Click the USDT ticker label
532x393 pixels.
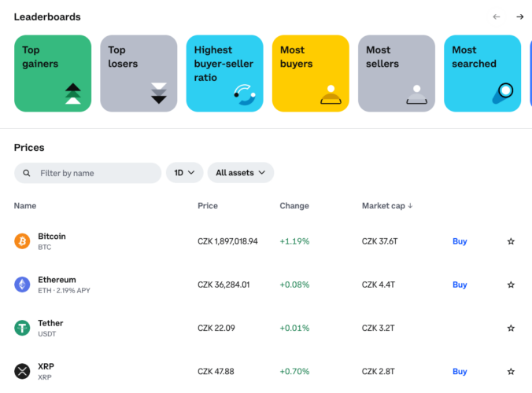46,334
